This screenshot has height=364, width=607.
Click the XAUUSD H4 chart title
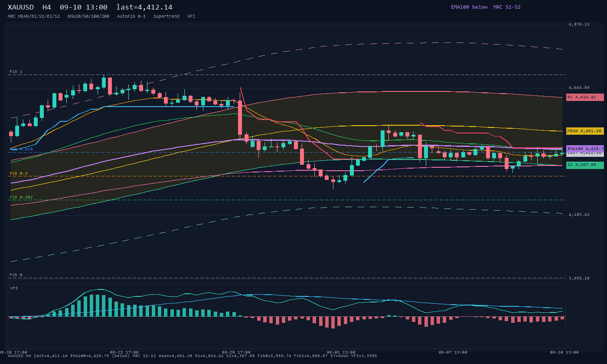(x=90, y=7)
